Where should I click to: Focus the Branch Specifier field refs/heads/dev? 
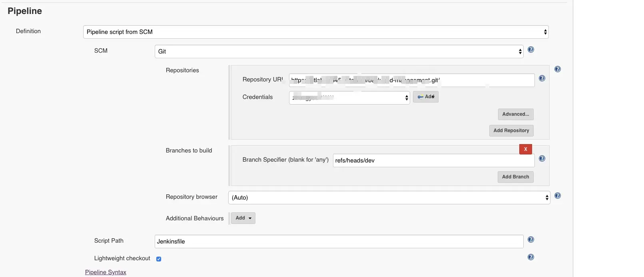434,160
